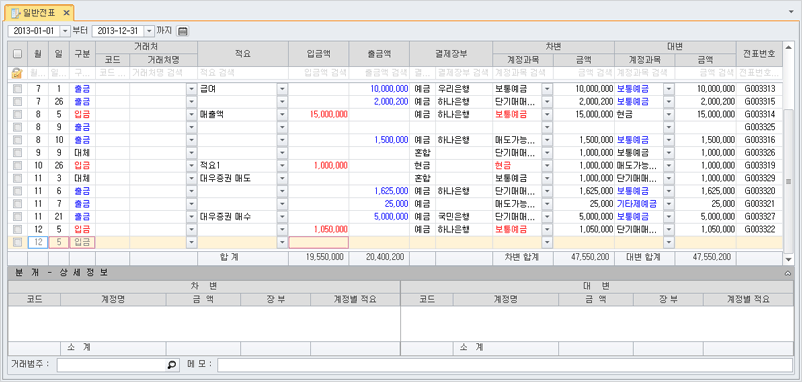
Task: Click the scrollbar down arrow of the grid
Action: pos(788,260)
